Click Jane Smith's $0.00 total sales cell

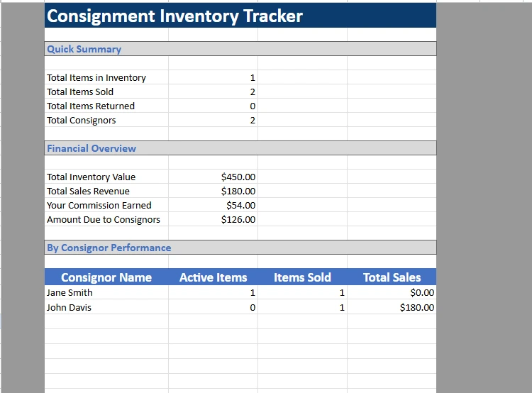pos(422,292)
